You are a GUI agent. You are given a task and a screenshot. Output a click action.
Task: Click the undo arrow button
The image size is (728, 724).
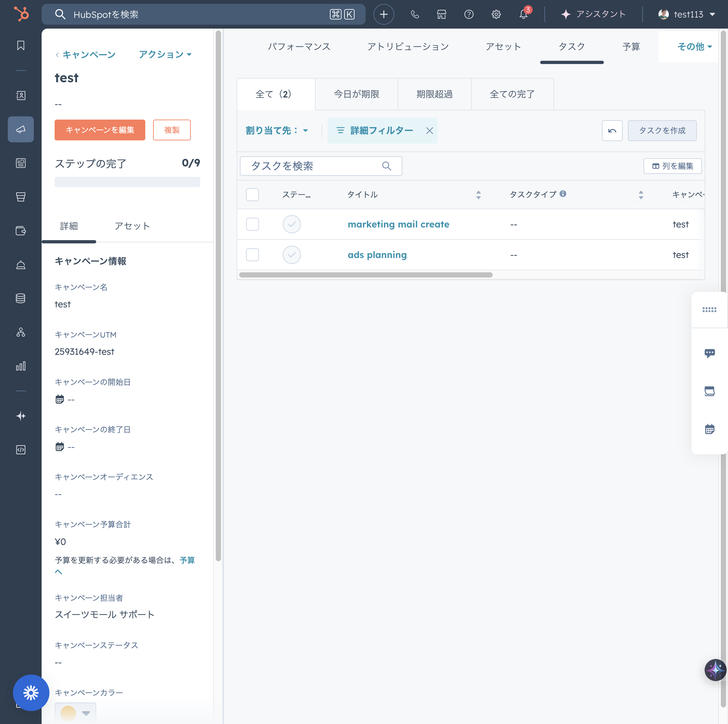point(612,130)
